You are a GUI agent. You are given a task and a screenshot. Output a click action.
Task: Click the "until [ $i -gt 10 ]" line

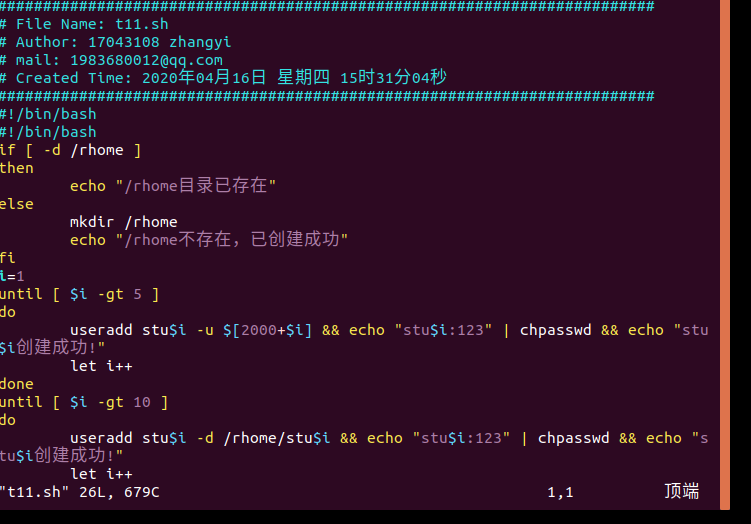[x=84, y=402]
